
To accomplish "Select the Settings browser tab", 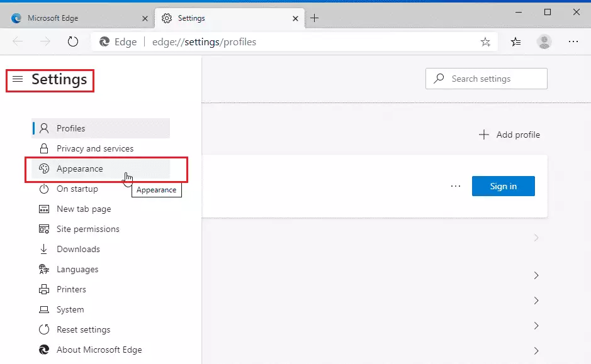I will coord(229,18).
